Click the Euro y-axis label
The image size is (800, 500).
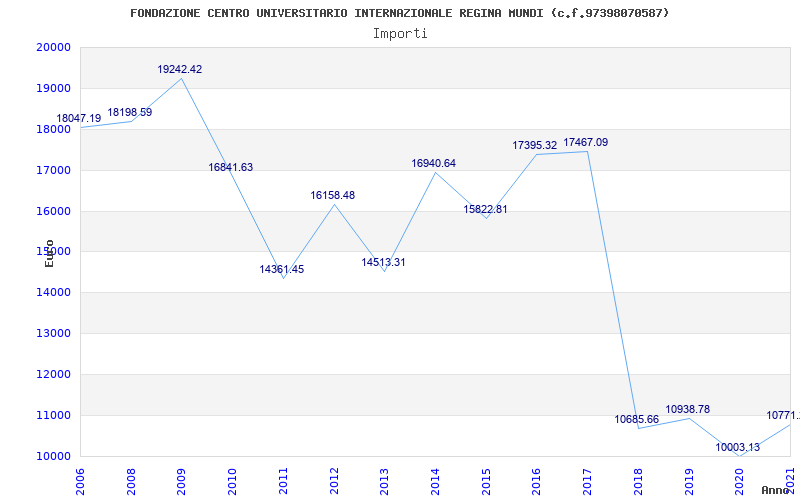(49, 253)
